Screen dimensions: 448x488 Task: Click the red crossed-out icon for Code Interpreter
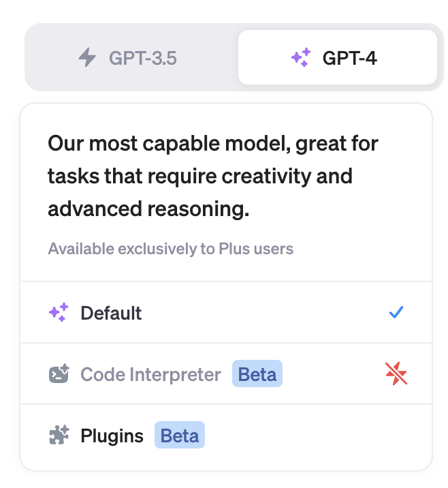pyautogui.click(x=396, y=373)
